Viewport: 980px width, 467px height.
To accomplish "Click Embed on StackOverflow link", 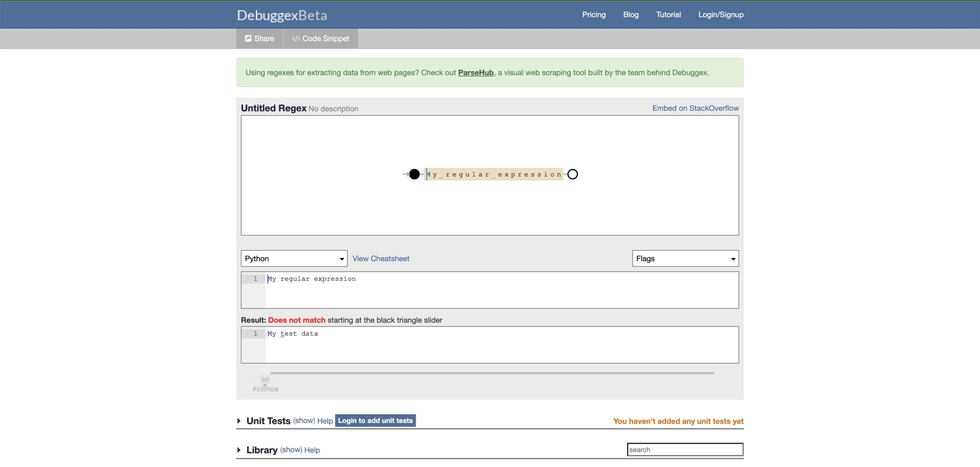I will point(695,108).
